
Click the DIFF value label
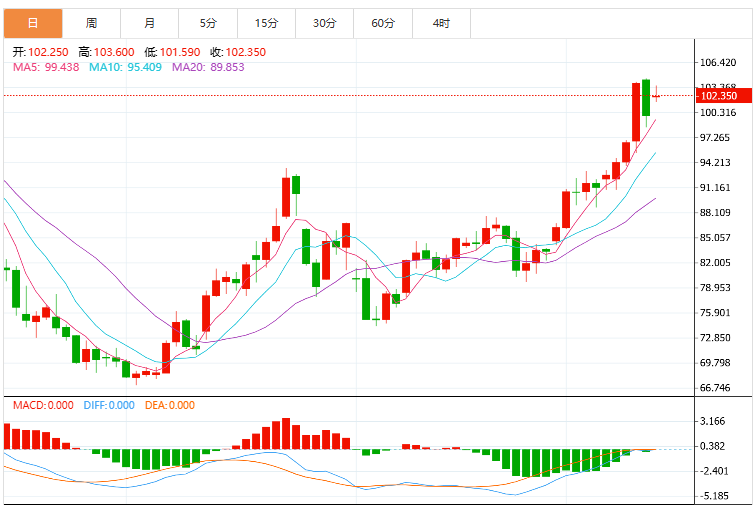pos(109,405)
